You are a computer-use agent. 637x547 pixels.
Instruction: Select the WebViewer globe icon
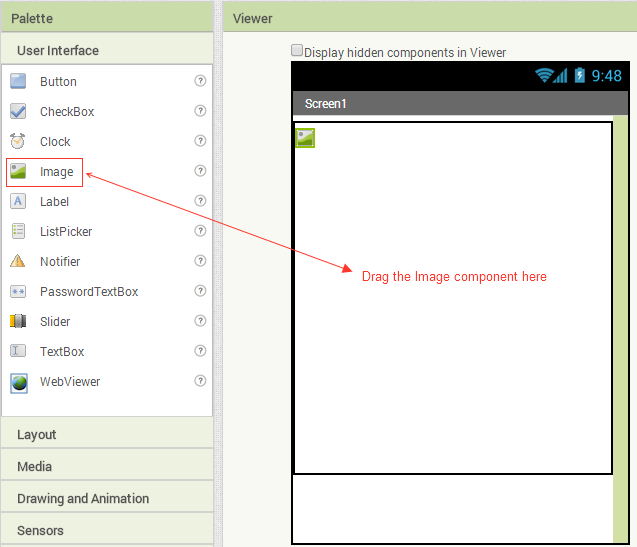pos(18,382)
